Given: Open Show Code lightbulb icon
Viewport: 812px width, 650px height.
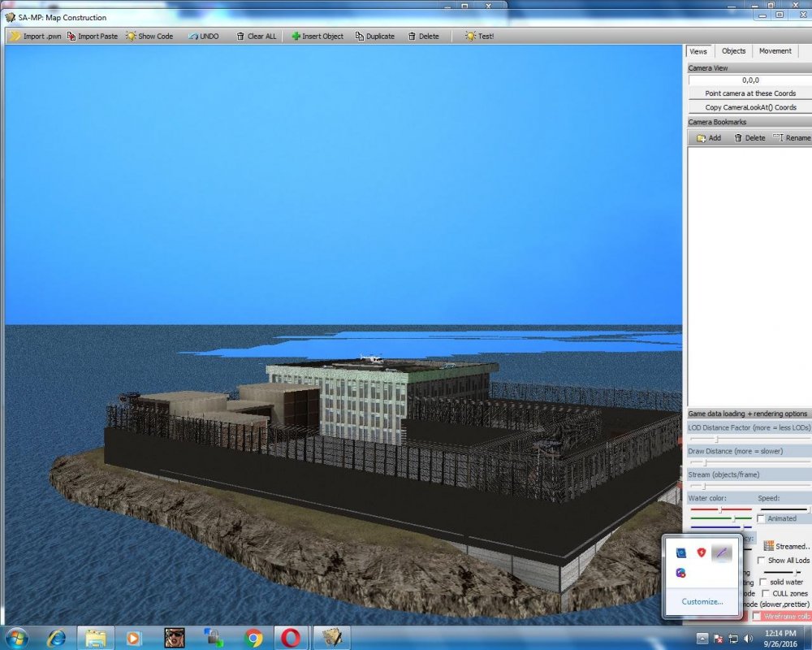Looking at the screenshot, I should coord(131,37).
